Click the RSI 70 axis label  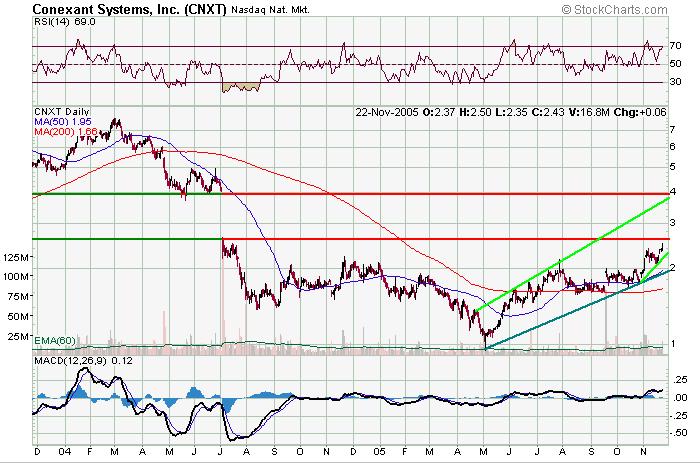tap(675, 46)
